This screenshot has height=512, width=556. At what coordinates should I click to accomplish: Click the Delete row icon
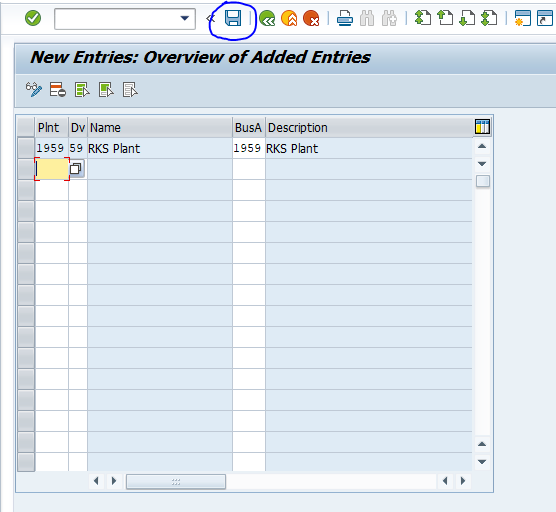click(57, 90)
